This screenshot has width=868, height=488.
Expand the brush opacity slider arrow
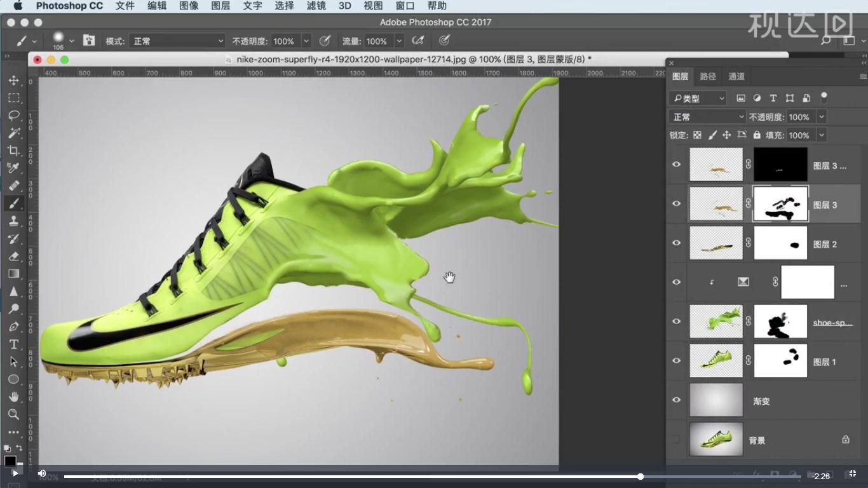coord(306,41)
